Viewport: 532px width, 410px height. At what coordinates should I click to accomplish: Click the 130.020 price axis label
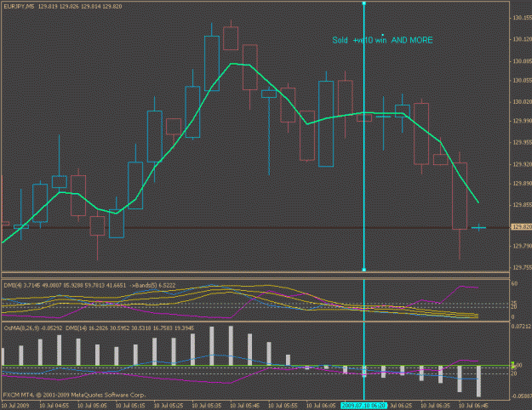[523, 102]
